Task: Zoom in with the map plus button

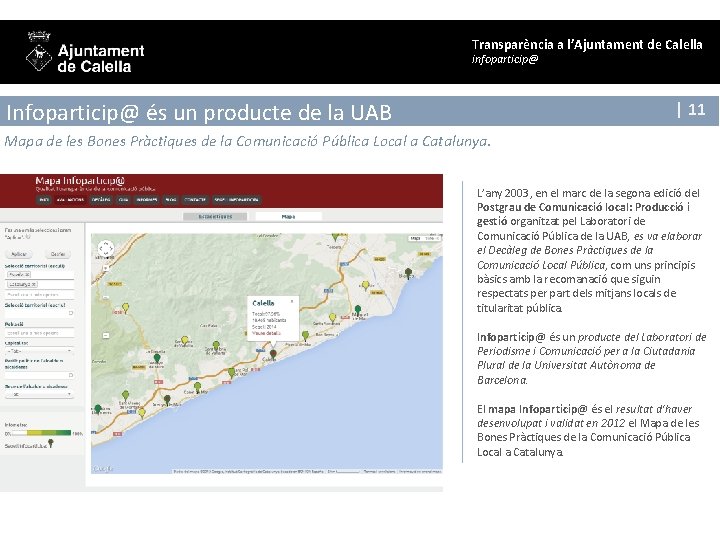Action: [x=106, y=267]
